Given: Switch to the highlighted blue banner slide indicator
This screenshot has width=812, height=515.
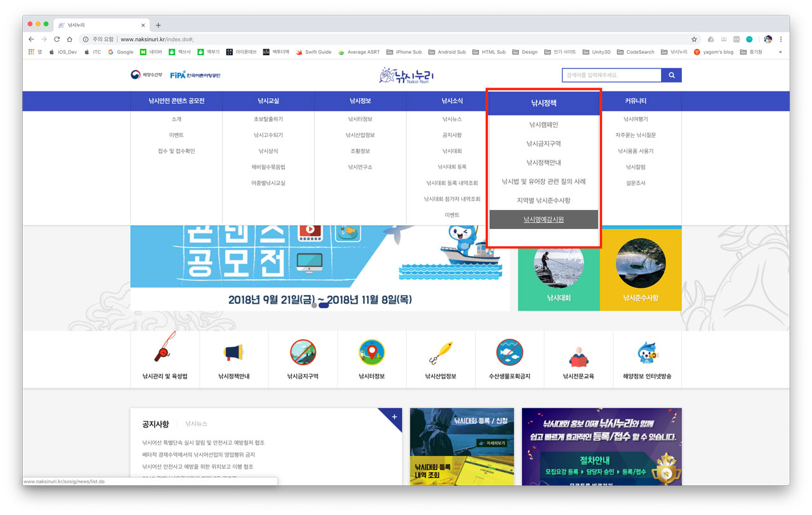Looking at the screenshot, I should tap(324, 305).
